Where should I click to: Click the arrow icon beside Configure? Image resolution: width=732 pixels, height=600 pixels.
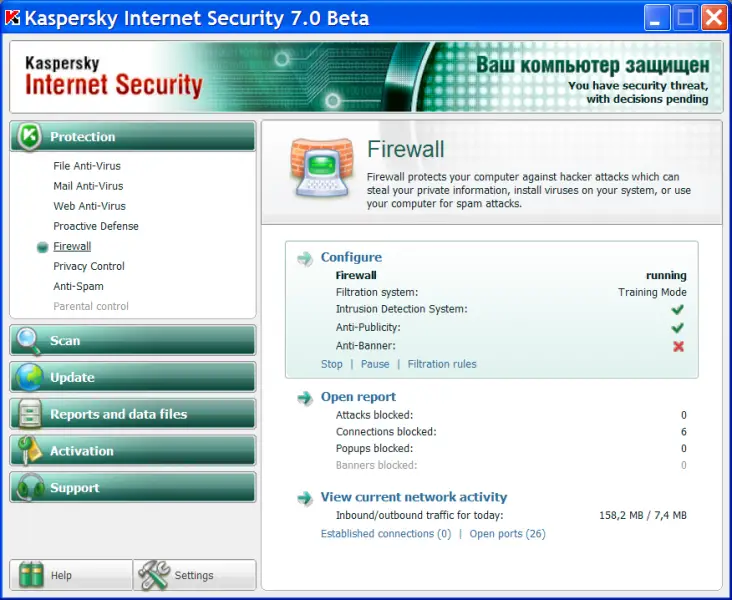click(x=305, y=258)
